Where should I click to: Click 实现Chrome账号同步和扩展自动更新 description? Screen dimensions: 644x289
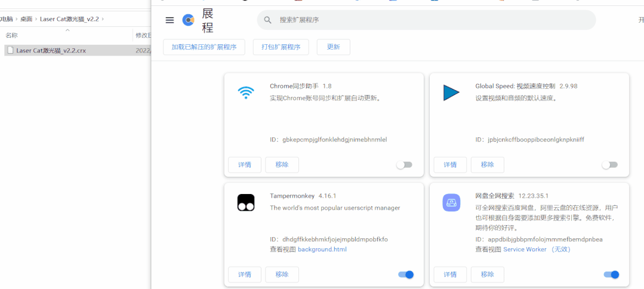pos(327,99)
